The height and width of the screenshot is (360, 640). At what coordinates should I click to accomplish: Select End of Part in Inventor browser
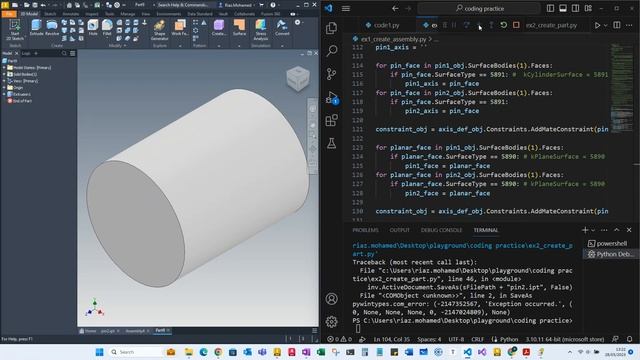coord(19,101)
